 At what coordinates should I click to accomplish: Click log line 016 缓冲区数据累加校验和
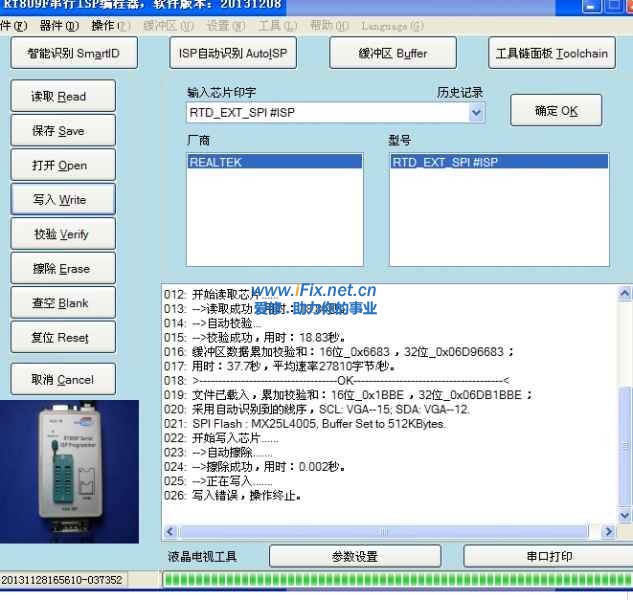[339, 352]
